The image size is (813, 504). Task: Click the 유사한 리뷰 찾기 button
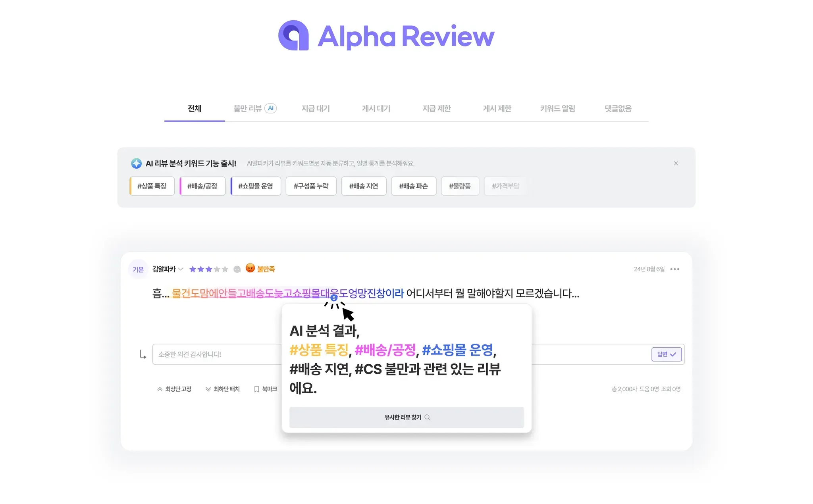click(x=406, y=417)
